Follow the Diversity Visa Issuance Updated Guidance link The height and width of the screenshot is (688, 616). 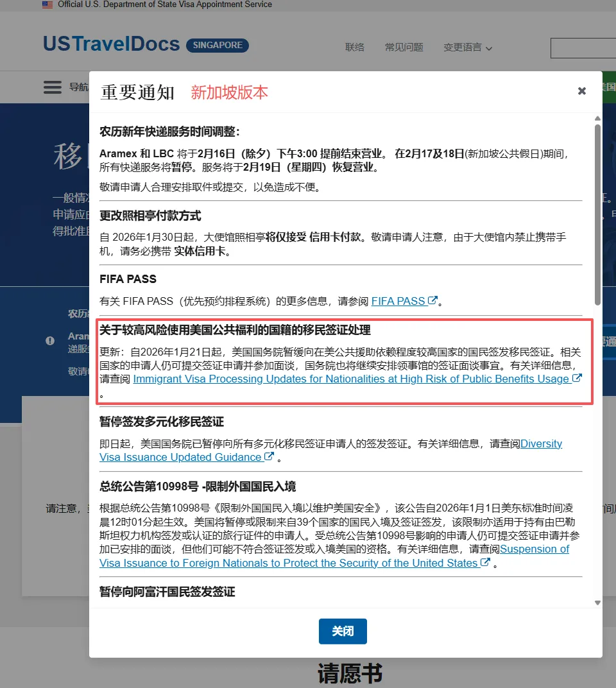[180, 458]
